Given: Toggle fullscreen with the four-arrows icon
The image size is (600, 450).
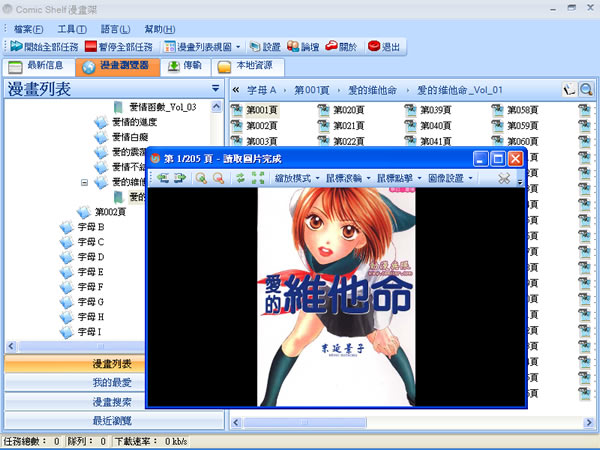Looking at the screenshot, I should [257, 177].
